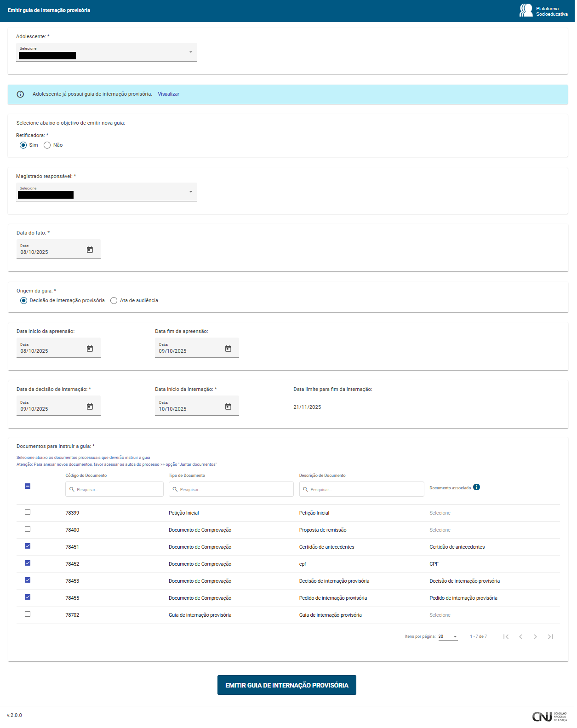The height and width of the screenshot is (728, 577).
Task: Click the Documento associado info icon
Action: [476, 487]
